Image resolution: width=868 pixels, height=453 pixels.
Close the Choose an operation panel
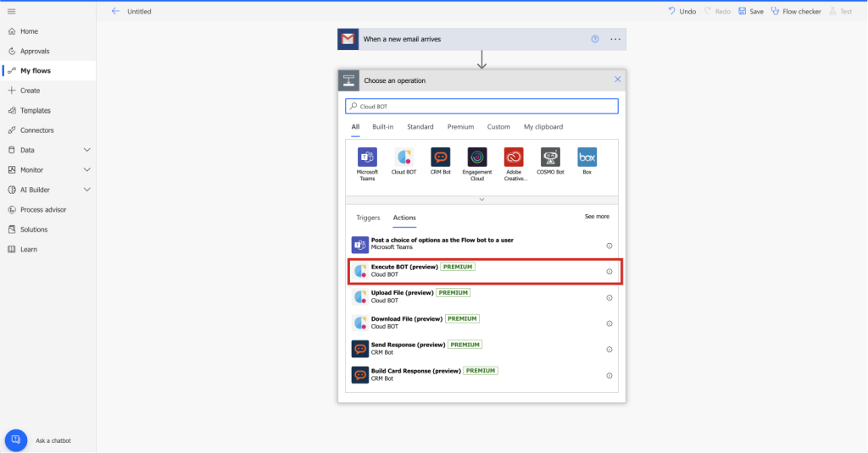618,80
